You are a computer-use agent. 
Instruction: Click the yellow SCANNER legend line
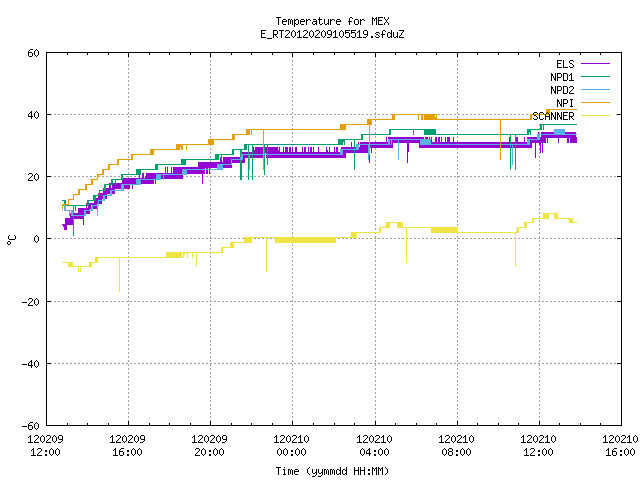[x=595, y=116]
